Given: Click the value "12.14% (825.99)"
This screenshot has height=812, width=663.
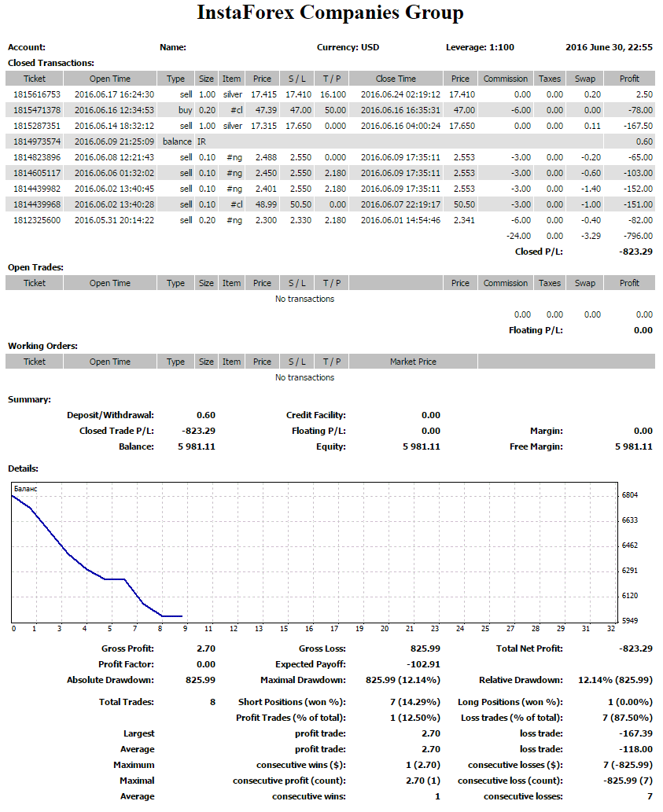Looking at the screenshot, I should 615,680.
